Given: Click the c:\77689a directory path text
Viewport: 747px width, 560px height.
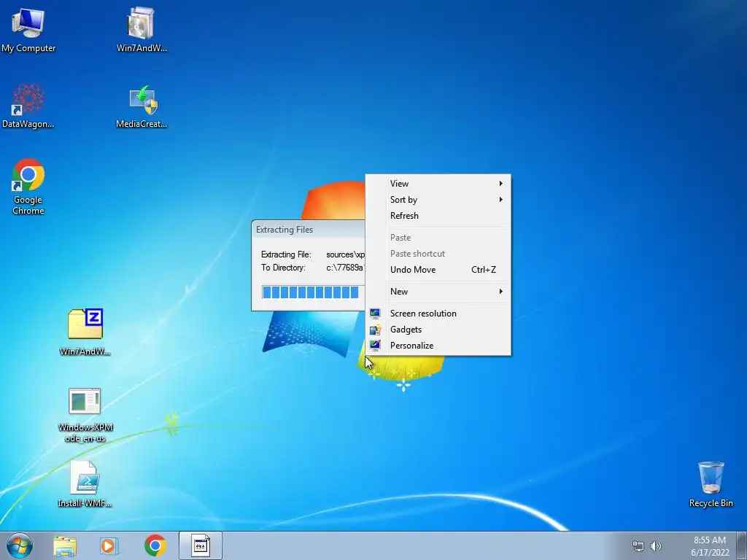Looking at the screenshot, I should coord(345,268).
